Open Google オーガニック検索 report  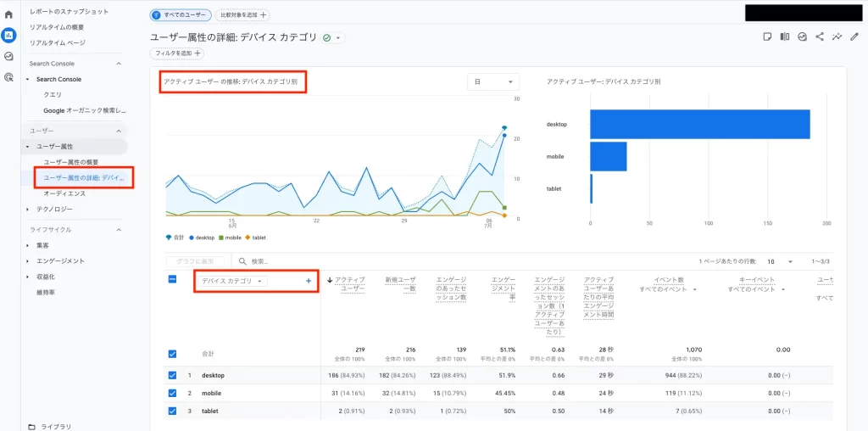(85, 111)
